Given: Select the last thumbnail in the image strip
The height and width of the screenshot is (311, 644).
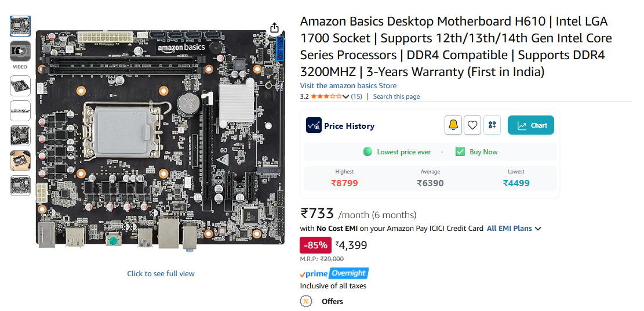Looking at the screenshot, I should click(x=20, y=186).
